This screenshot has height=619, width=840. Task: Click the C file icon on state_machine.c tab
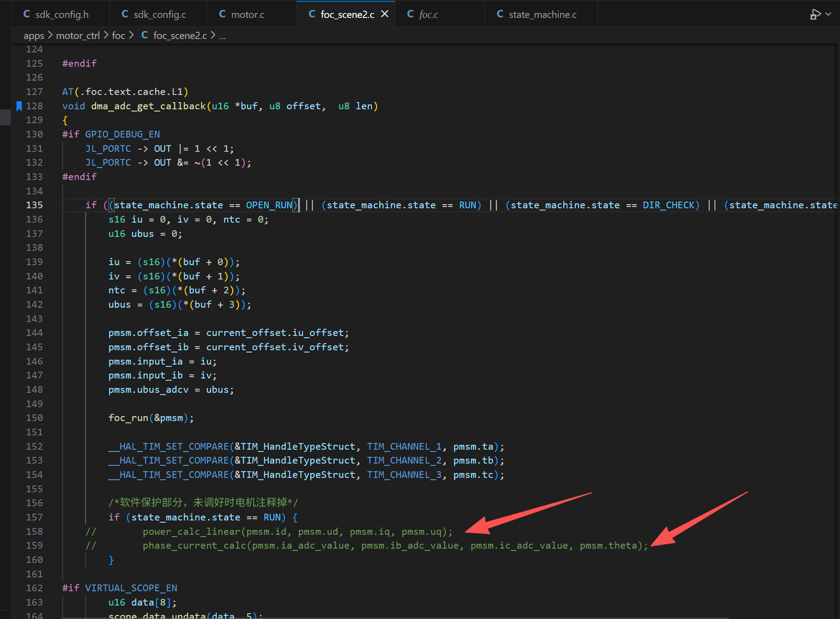click(500, 14)
